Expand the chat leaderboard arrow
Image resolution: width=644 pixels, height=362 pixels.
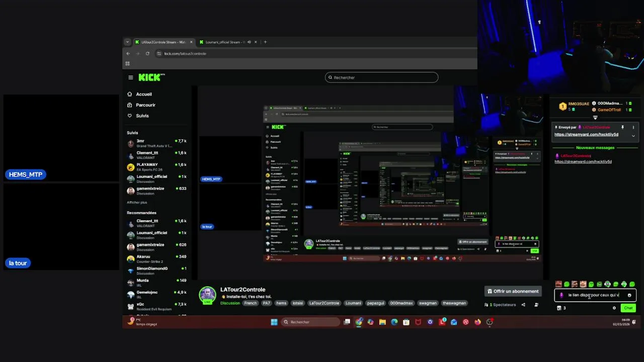click(595, 118)
